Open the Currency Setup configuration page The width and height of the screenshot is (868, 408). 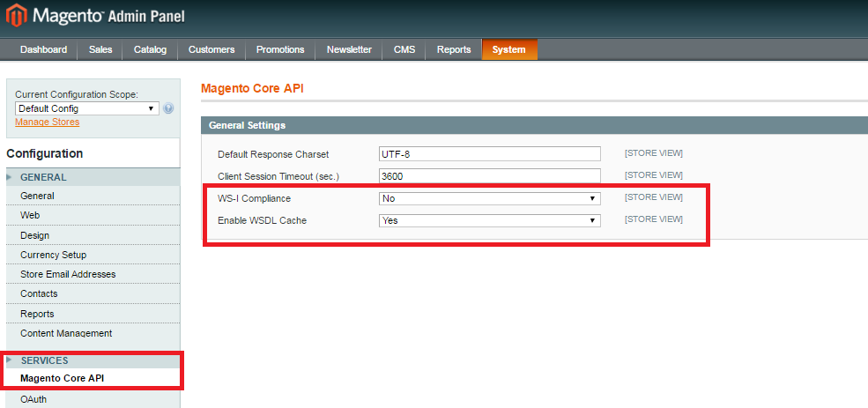pos(53,255)
